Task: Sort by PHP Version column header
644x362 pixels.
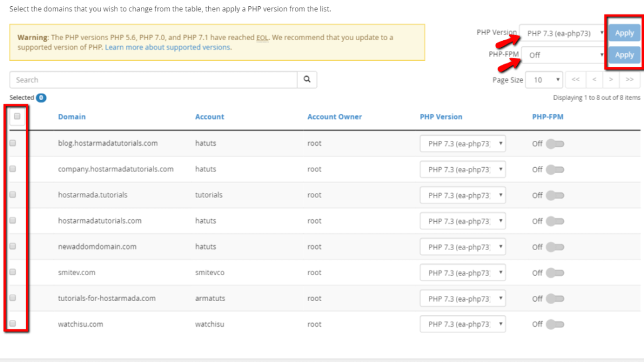Action: pos(441,116)
